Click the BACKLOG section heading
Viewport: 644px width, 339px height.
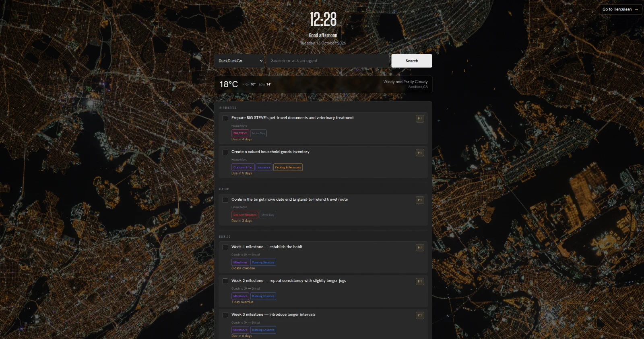[225, 236]
